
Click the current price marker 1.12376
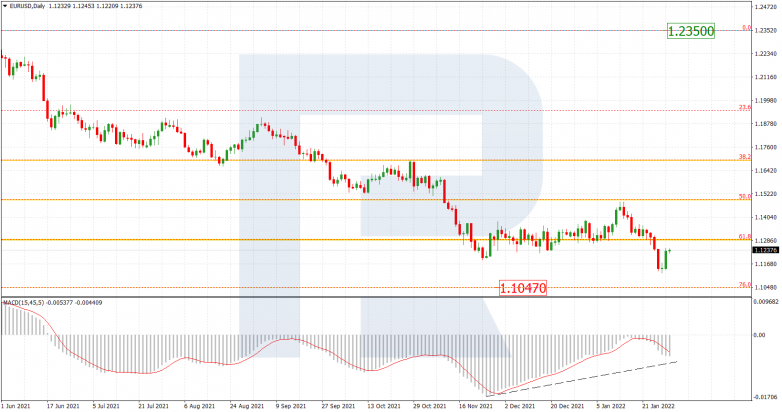765,250
